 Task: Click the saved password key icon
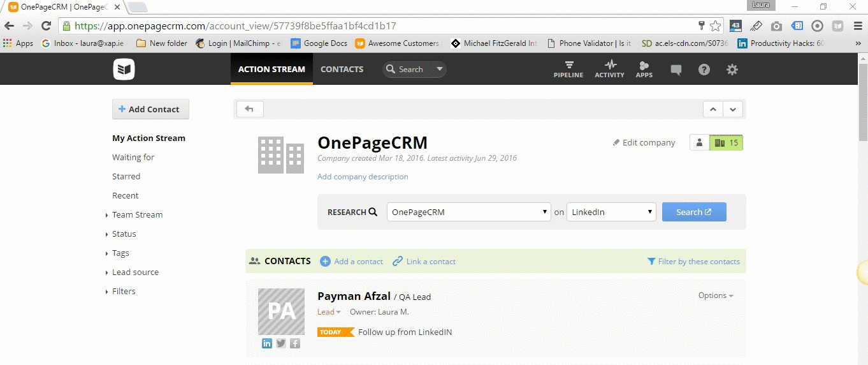coord(702,26)
